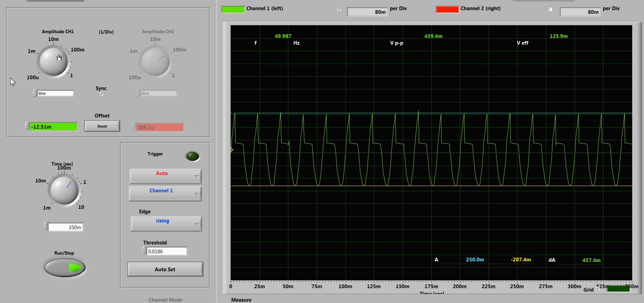Open the Channel 1 trigger source dropdown
Image resolution: width=644 pixels, height=303 pixels.
pos(165,193)
